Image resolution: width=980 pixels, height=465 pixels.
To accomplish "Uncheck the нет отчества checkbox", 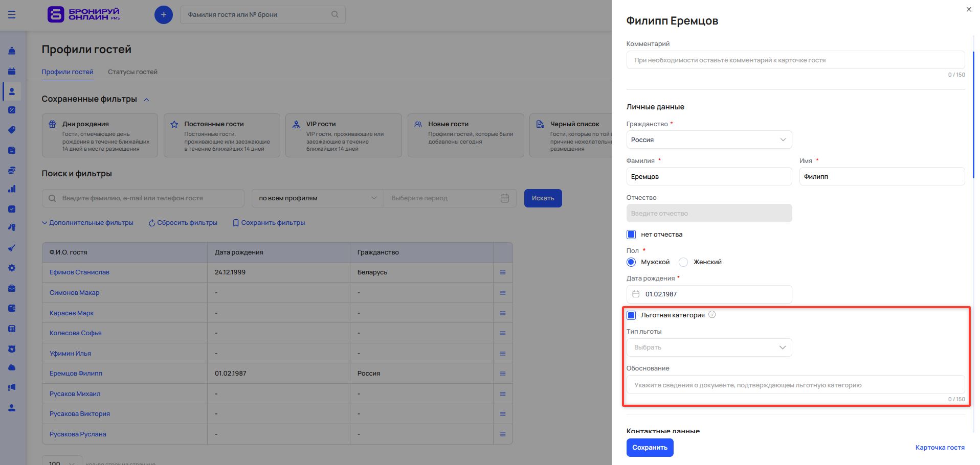I will [x=631, y=235].
